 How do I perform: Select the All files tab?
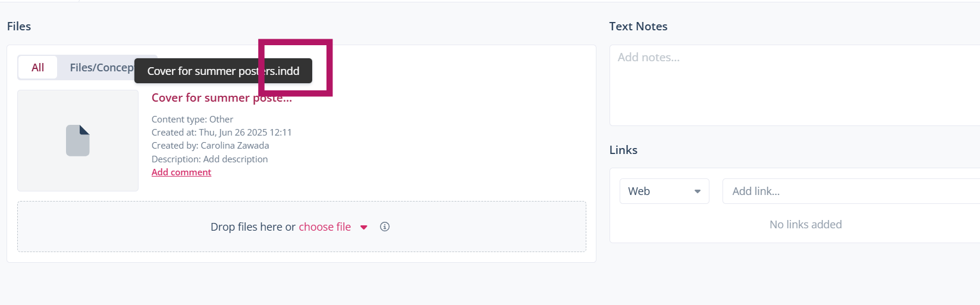37,68
